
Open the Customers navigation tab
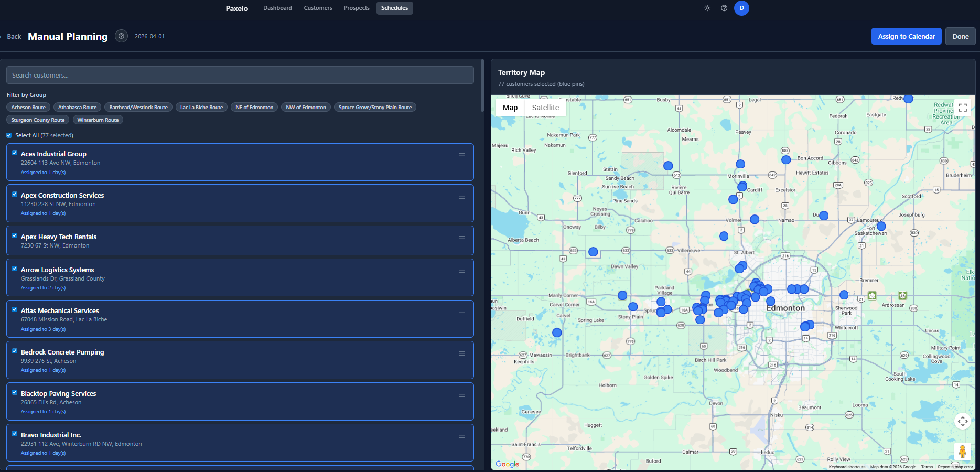(318, 8)
